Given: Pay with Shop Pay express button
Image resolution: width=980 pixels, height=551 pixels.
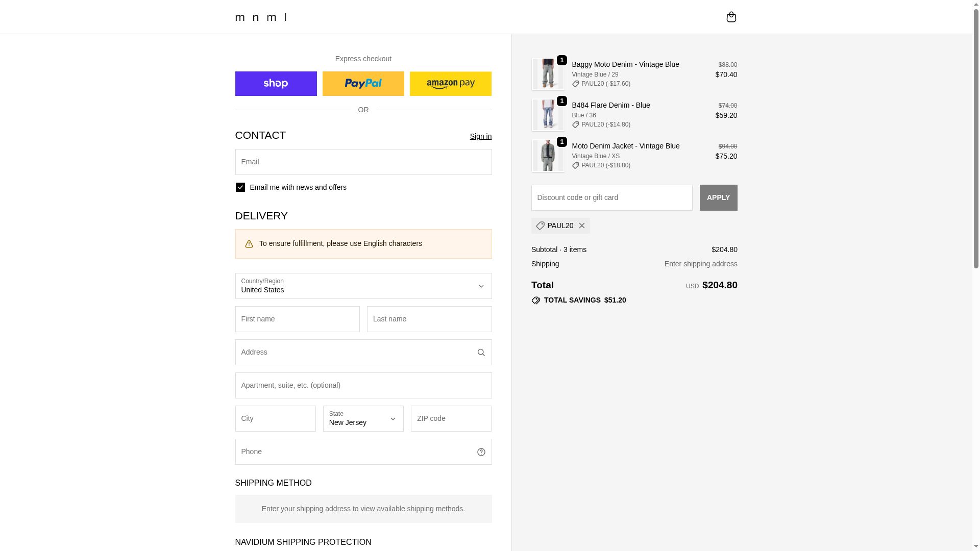Looking at the screenshot, I should tap(276, 84).
